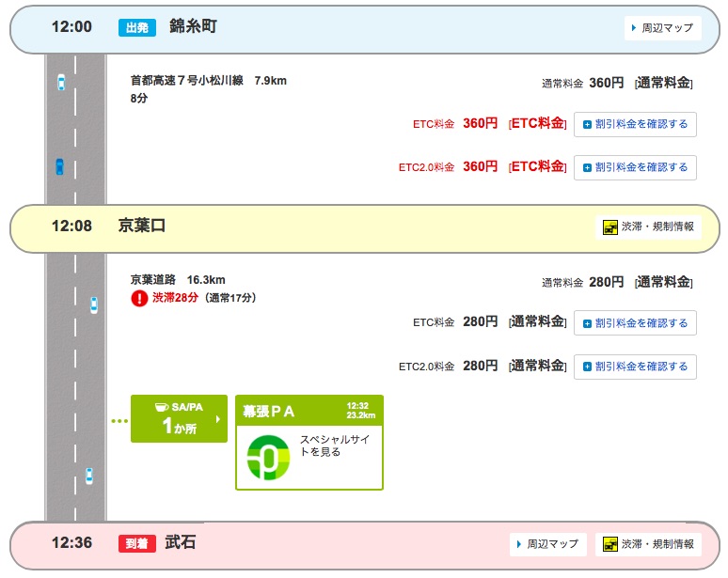Expand 割引料金を確認する for ETC料金 280円
Image resolution: width=728 pixels, height=578 pixels.
point(635,323)
